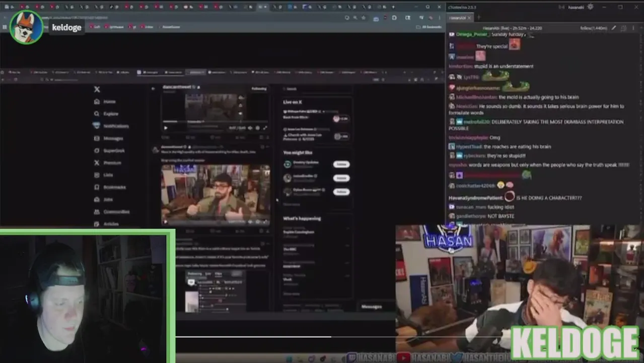
Task: Open Articles in X sidebar
Action: [106, 223]
